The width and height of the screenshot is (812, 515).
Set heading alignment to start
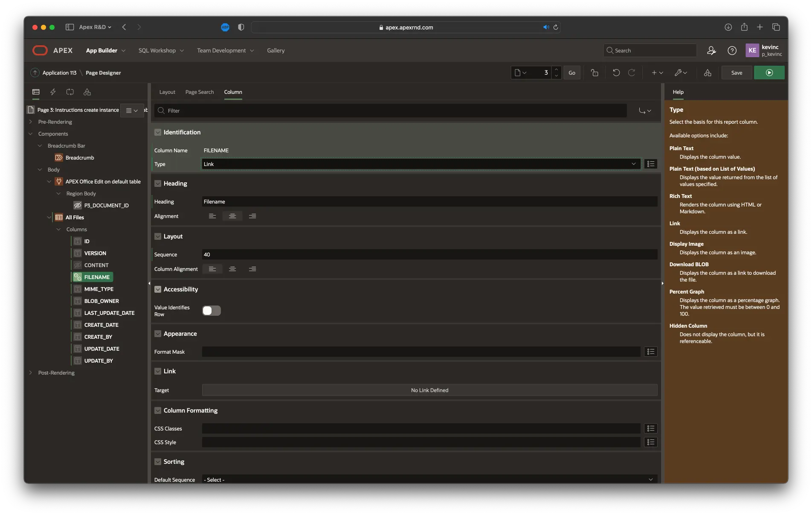click(x=212, y=216)
